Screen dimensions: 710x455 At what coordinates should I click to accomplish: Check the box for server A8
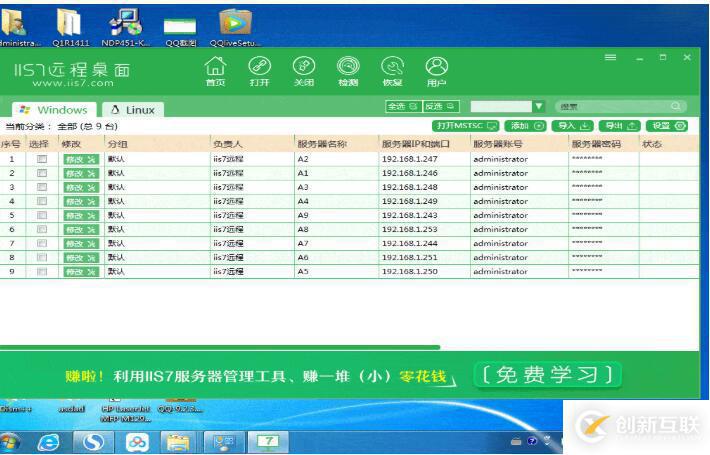pyautogui.click(x=42, y=229)
